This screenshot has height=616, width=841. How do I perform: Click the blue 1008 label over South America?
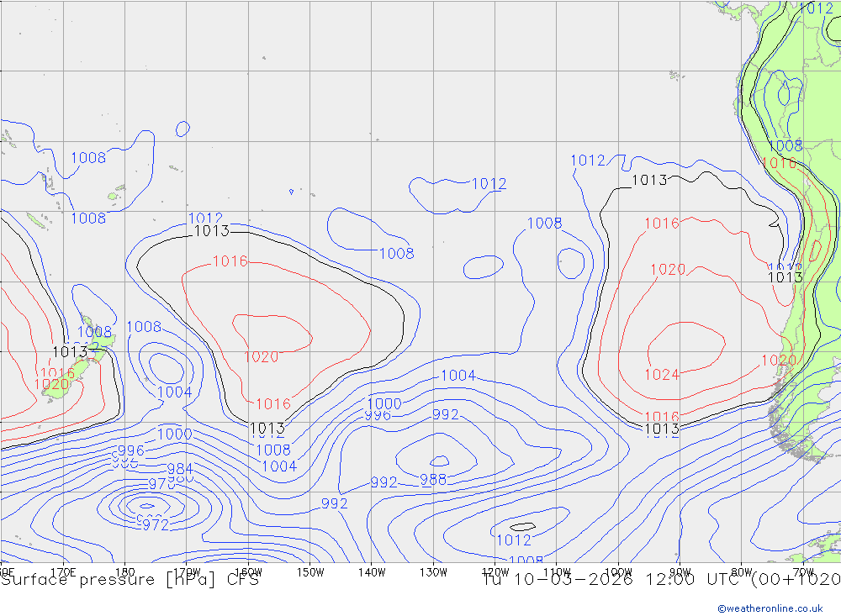(x=785, y=146)
